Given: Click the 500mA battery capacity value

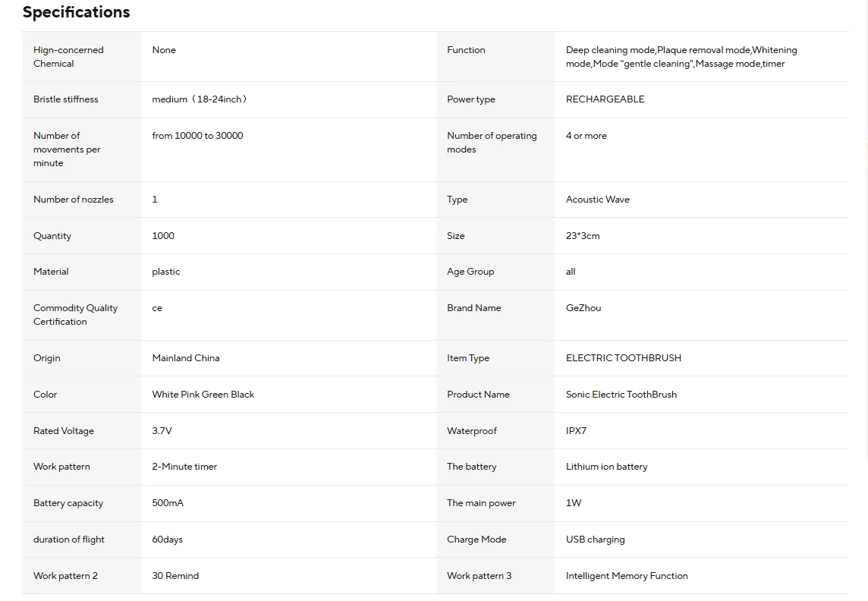Looking at the screenshot, I should pyautogui.click(x=168, y=503).
